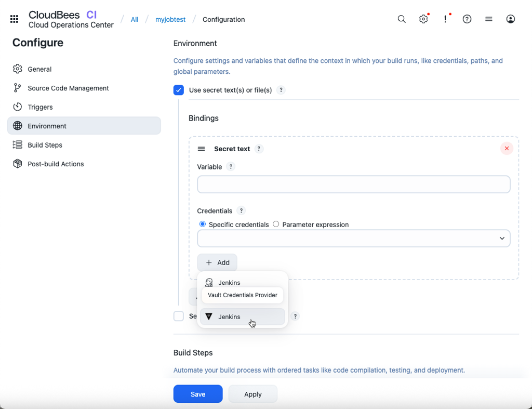
Task: Click into the Variable input field
Action: pos(353,184)
